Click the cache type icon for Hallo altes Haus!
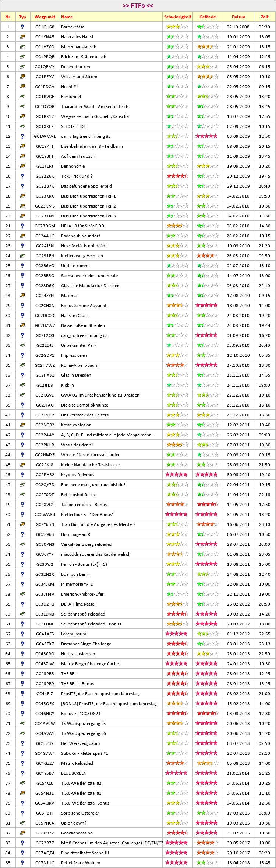The height and width of the screenshot is (868, 276). point(22,37)
